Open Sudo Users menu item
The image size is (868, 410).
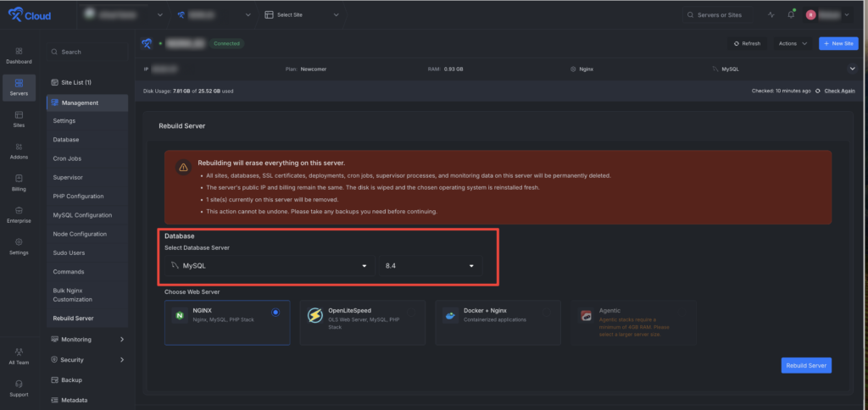tap(69, 252)
